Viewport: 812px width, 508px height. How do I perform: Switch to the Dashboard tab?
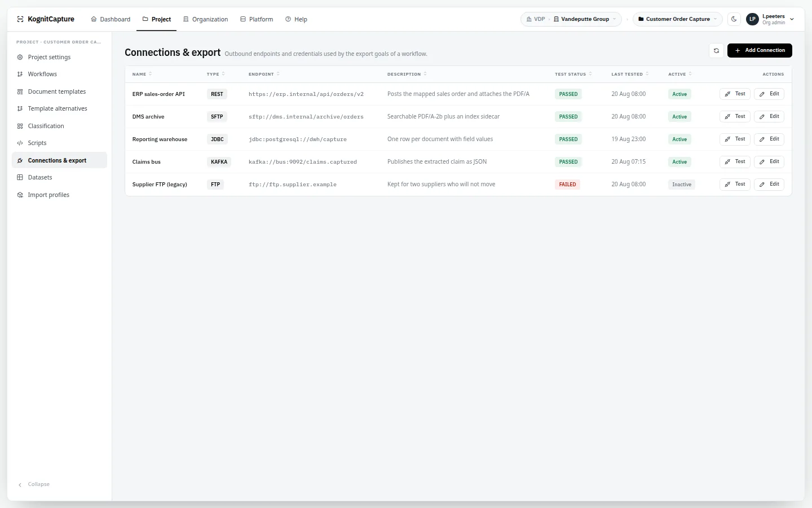111,19
